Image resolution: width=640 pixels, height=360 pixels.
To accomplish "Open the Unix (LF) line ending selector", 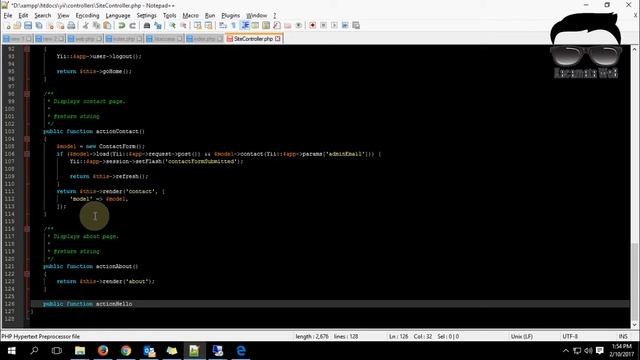I will point(522,336).
